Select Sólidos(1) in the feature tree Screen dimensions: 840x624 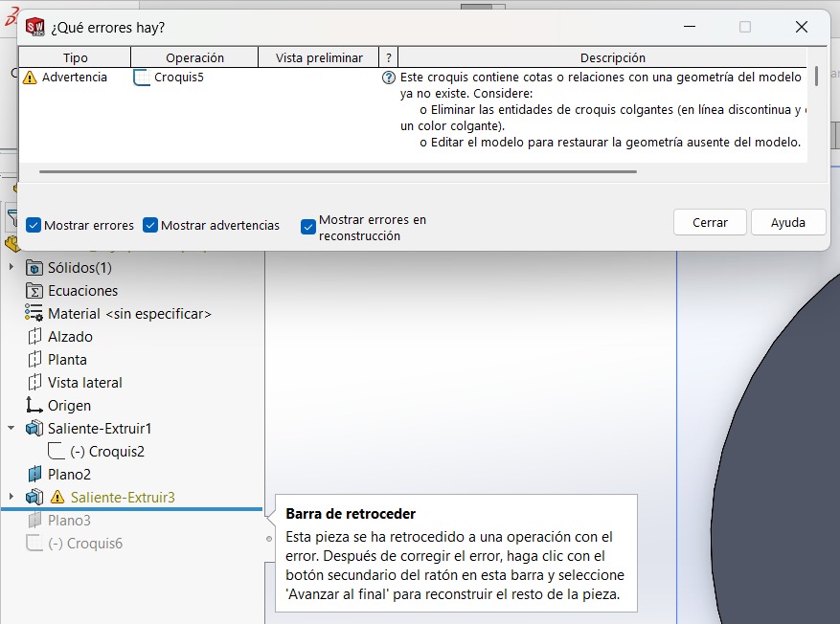pos(79,268)
